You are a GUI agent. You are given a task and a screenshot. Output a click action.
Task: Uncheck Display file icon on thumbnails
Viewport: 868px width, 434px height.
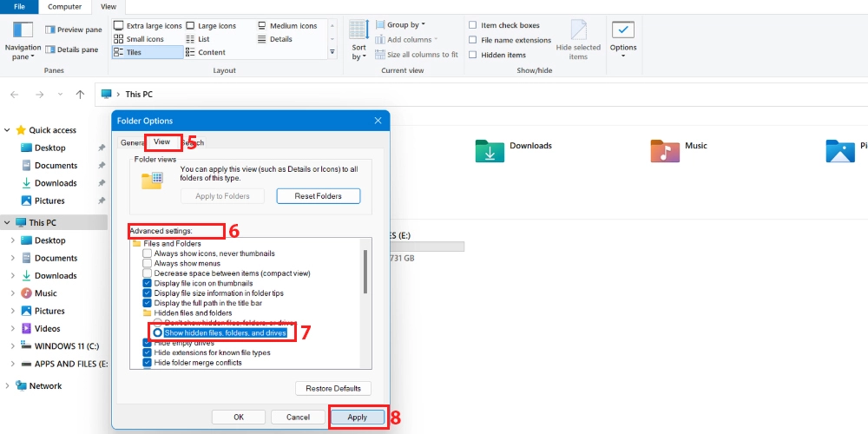pyautogui.click(x=148, y=284)
